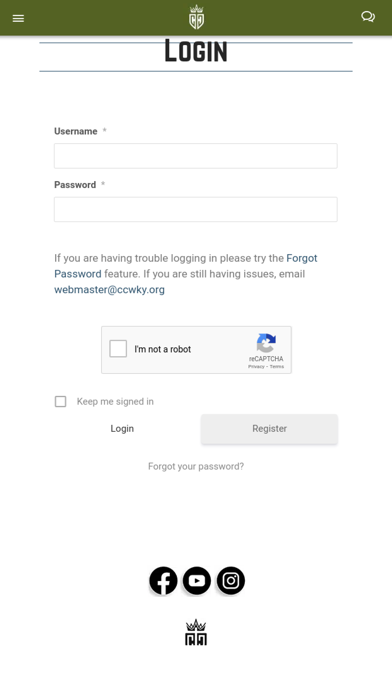Click the Register button
The image size is (392, 696).
click(269, 429)
